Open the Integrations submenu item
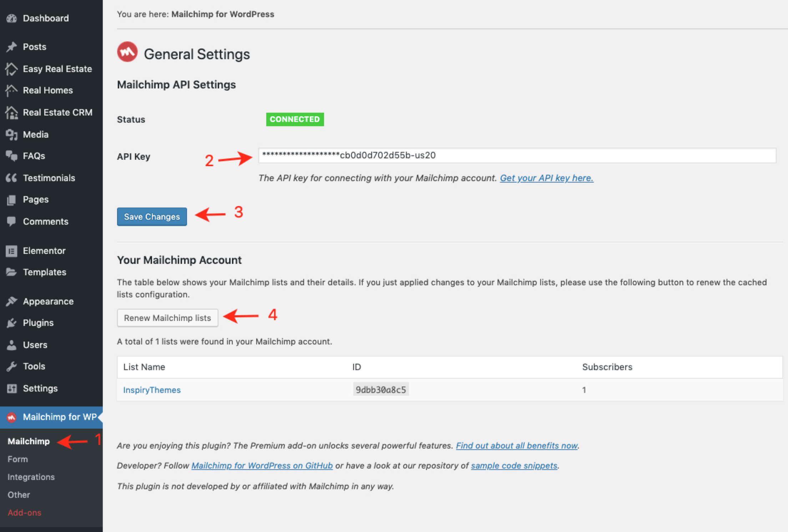Viewport: 788px width, 532px height. coord(31,477)
